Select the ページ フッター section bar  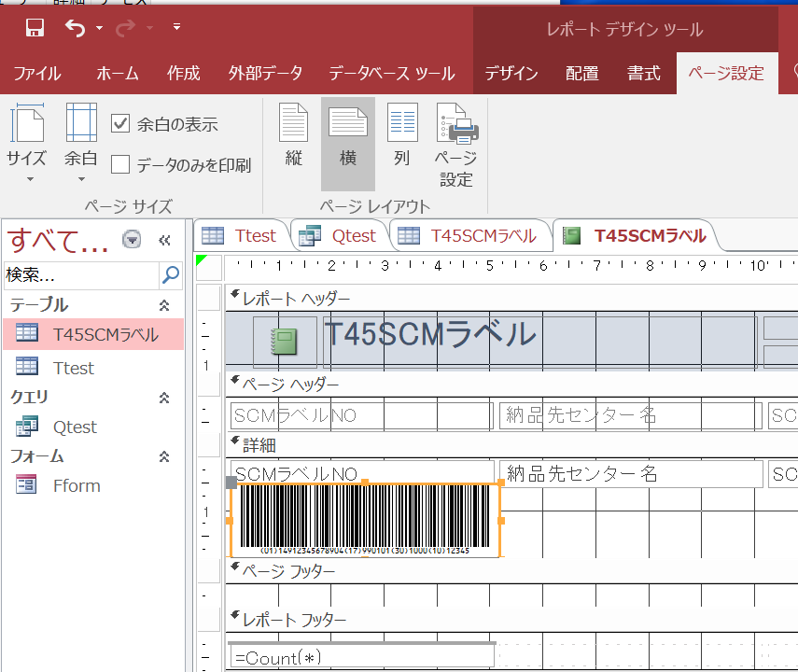click(511, 571)
